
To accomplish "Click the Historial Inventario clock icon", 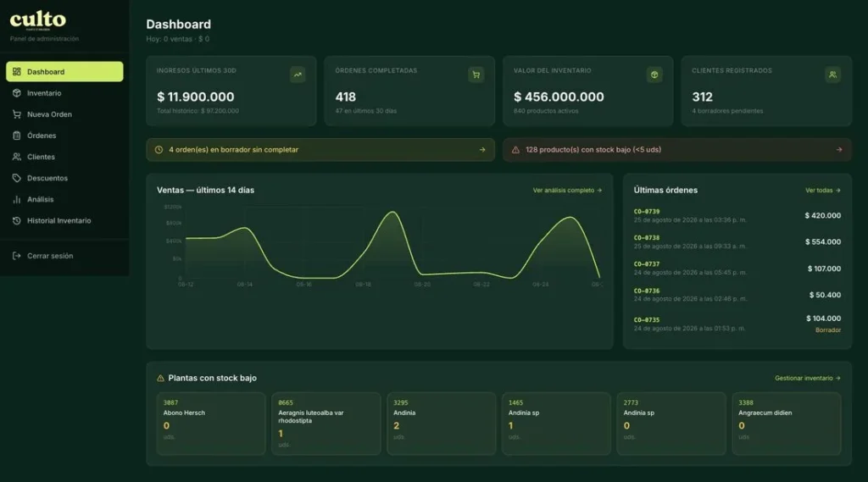I will [x=17, y=221].
